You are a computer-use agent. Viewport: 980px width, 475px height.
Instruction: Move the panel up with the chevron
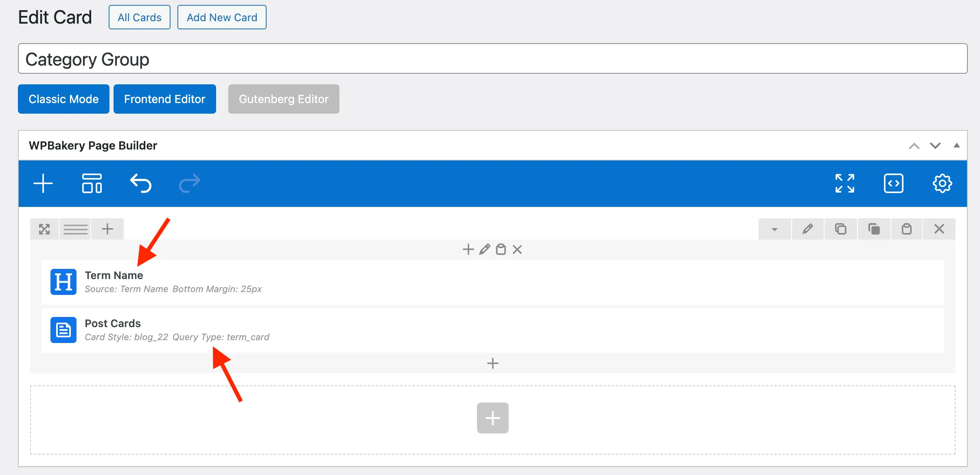point(914,145)
